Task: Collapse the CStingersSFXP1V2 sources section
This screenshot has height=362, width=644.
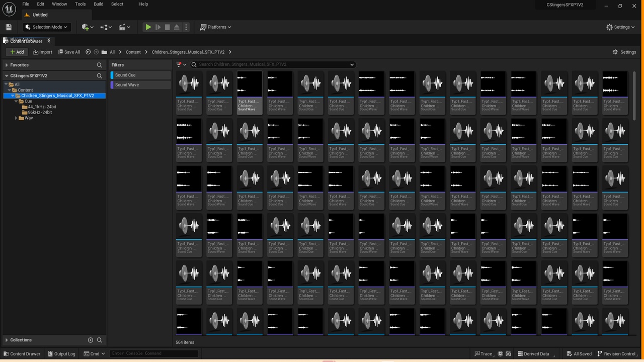Action: [x=7, y=76]
